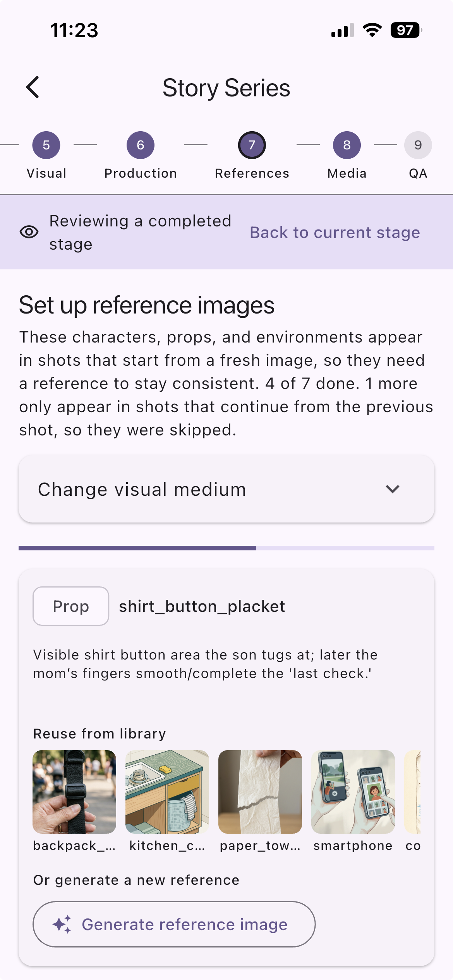Viewport: 453px width, 980px height.
Task: Click the eye icon in review banner
Action: [29, 232]
